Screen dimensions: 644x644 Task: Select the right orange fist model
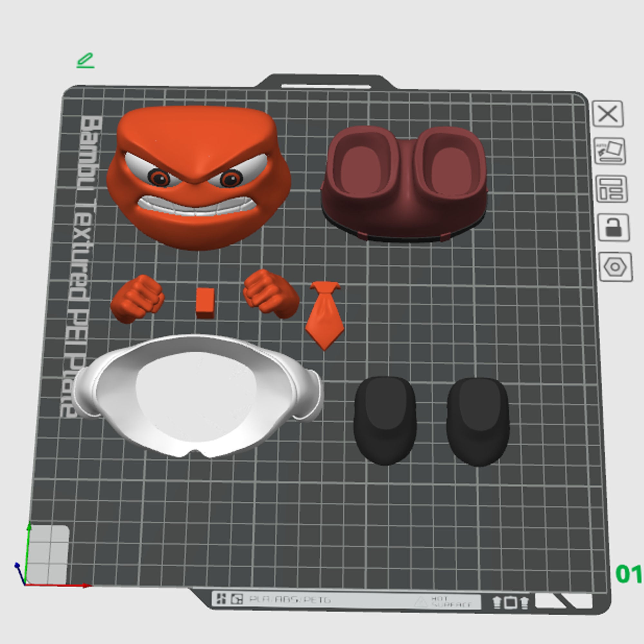pos(271,294)
